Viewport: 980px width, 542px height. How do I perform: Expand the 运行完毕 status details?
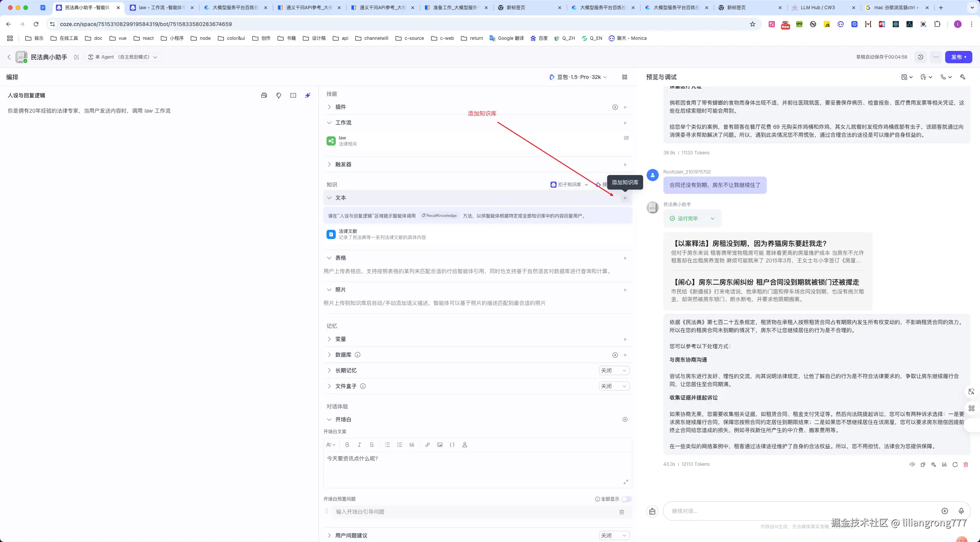point(713,218)
